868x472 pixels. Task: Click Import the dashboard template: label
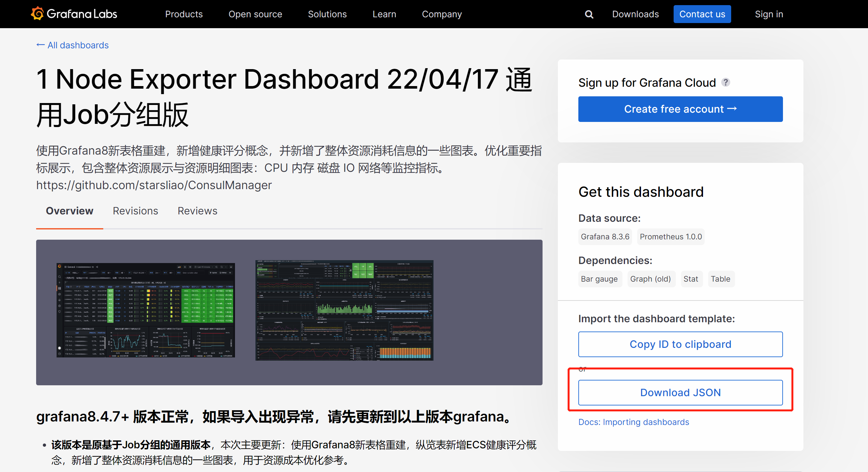coord(656,318)
